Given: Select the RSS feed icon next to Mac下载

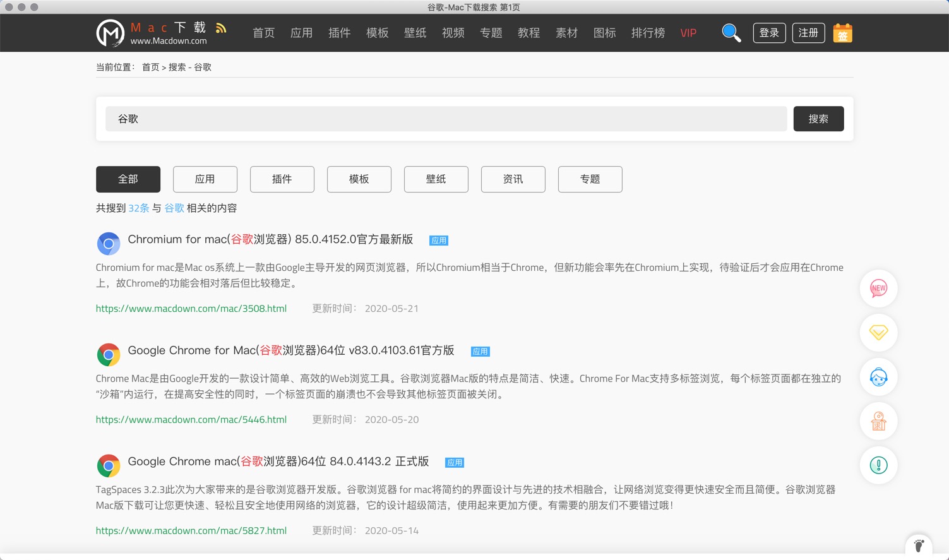Looking at the screenshot, I should click(x=220, y=27).
